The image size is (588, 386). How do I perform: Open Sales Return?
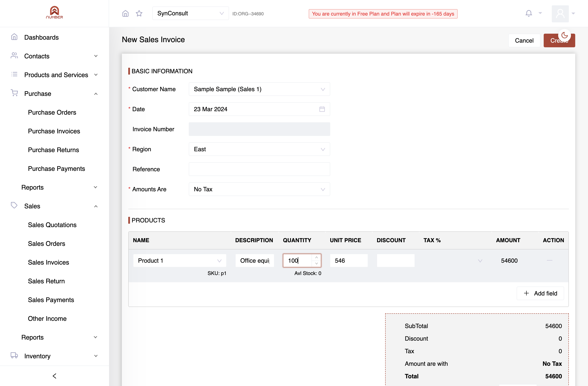tap(46, 281)
